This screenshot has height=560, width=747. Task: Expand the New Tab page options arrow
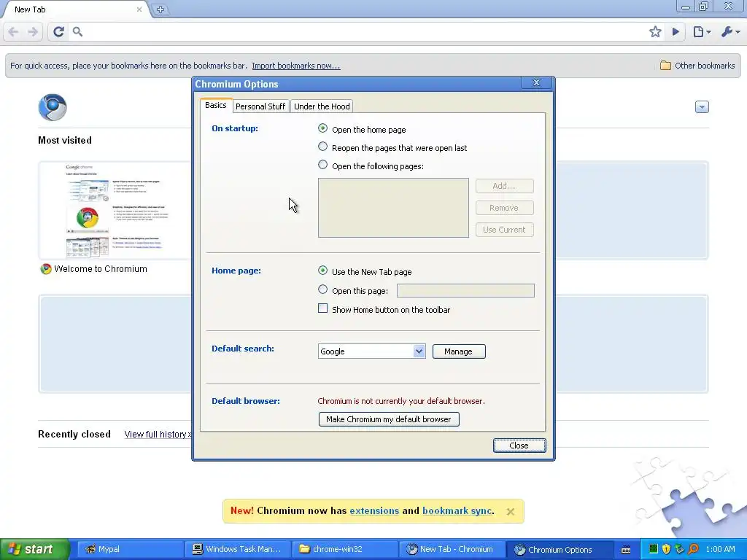click(702, 106)
